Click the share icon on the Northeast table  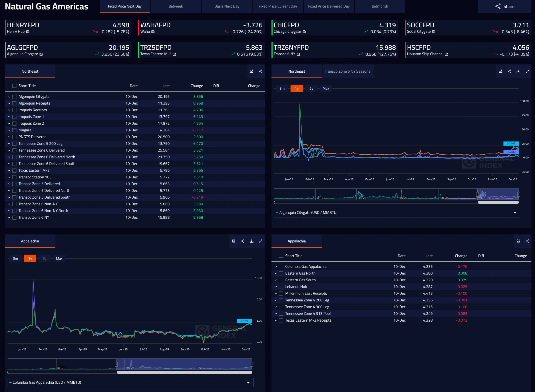(260, 71)
